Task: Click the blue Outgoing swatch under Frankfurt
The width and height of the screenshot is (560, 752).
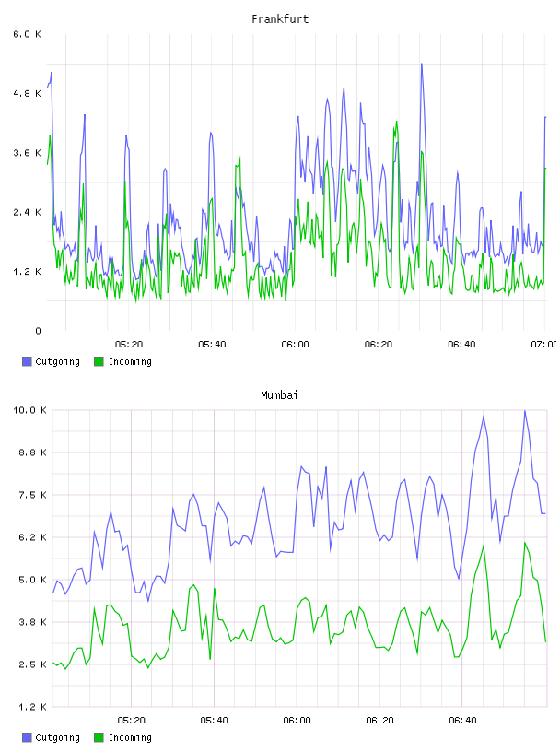Action: click(x=27, y=361)
